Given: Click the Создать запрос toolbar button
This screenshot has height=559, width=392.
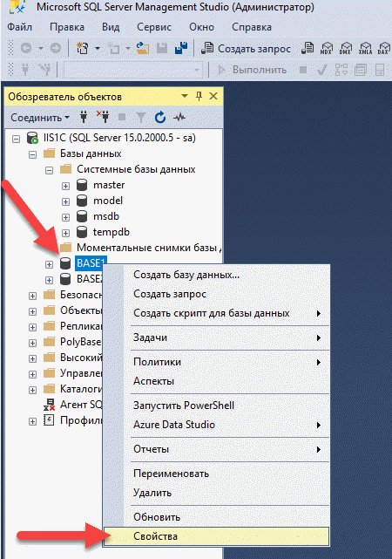Looking at the screenshot, I should point(246,48).
